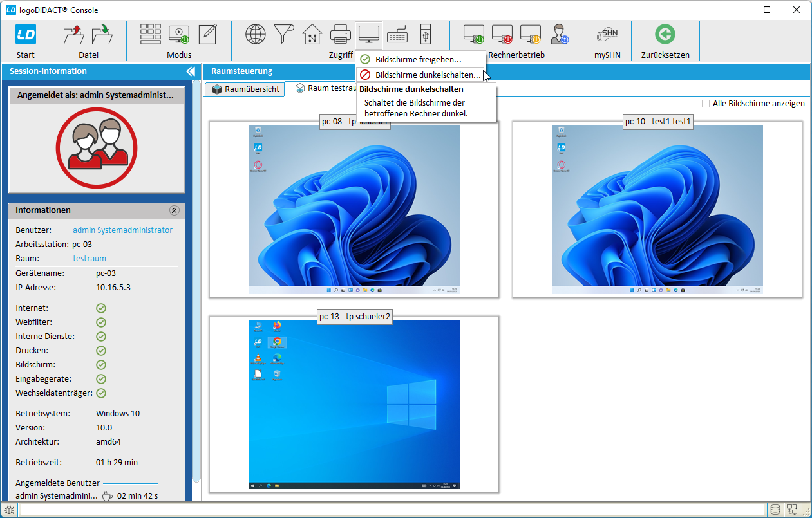
Task: Click the internal services house icon
Action: (312, 34)
